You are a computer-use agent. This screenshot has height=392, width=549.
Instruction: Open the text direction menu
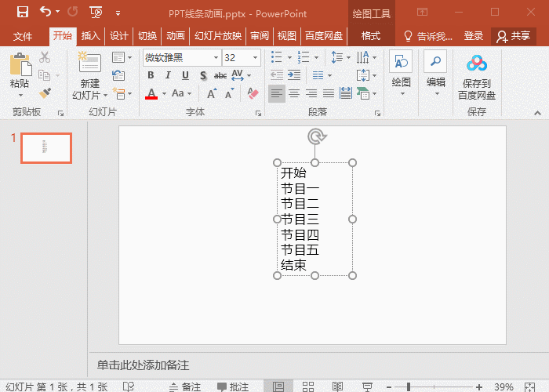366,57
